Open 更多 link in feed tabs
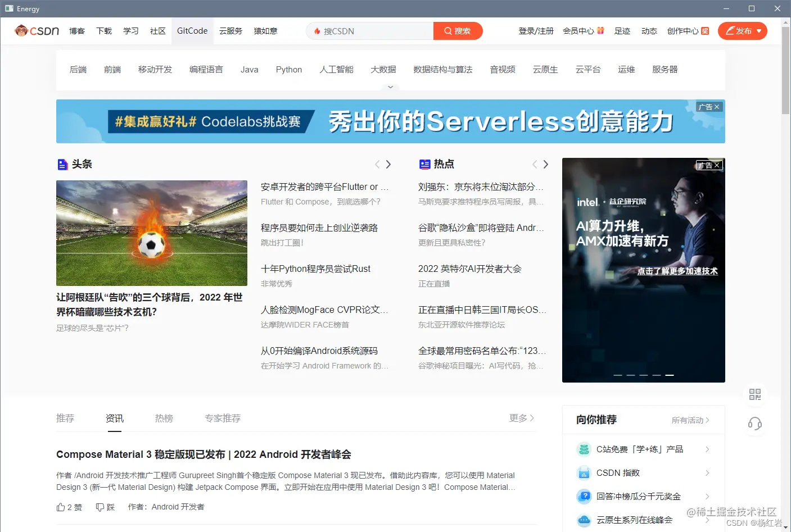This screenshot has width=791, height=532. [x=522, y=418]
